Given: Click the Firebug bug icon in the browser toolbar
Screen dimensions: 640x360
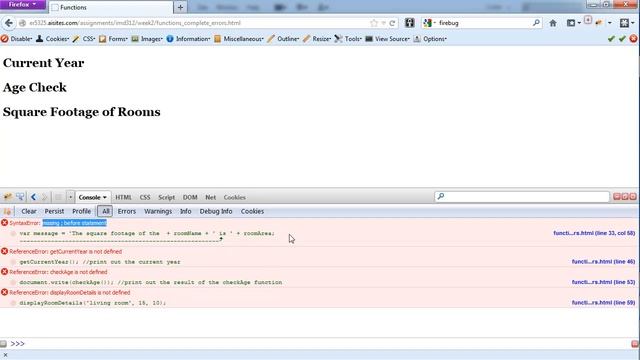Looking at the screenshot, I should point(599,23).
